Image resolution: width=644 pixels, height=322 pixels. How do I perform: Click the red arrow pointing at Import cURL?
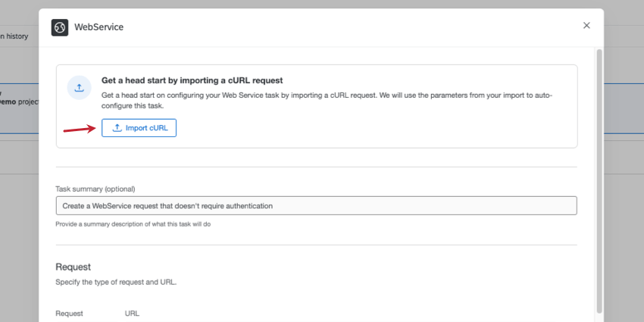pos(80,129)
